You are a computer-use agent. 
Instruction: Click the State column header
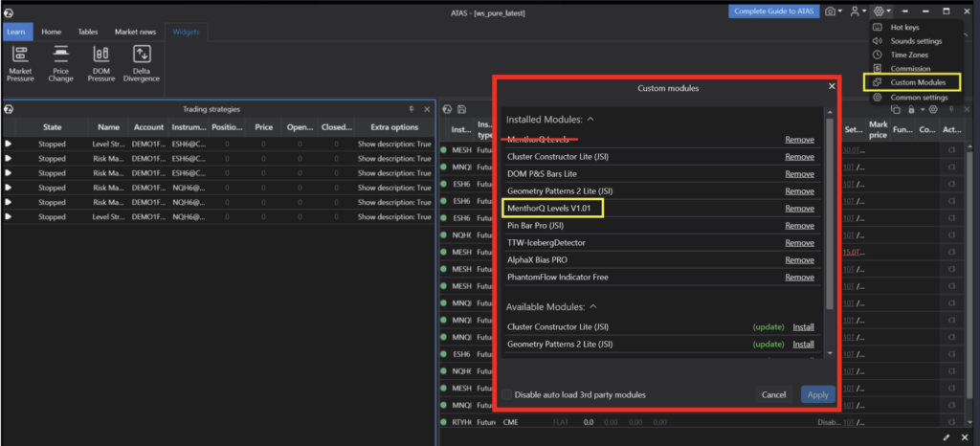pos(53,127)
